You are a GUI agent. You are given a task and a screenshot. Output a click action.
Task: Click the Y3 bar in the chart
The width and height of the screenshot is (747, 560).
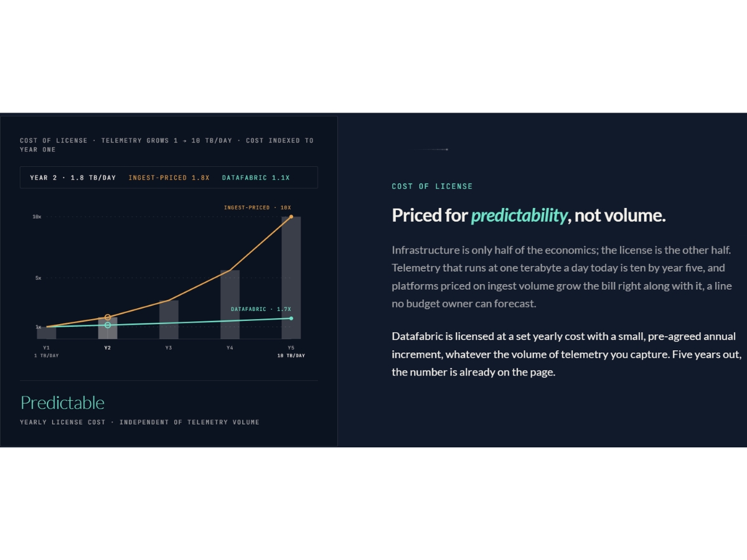(169, 320)
